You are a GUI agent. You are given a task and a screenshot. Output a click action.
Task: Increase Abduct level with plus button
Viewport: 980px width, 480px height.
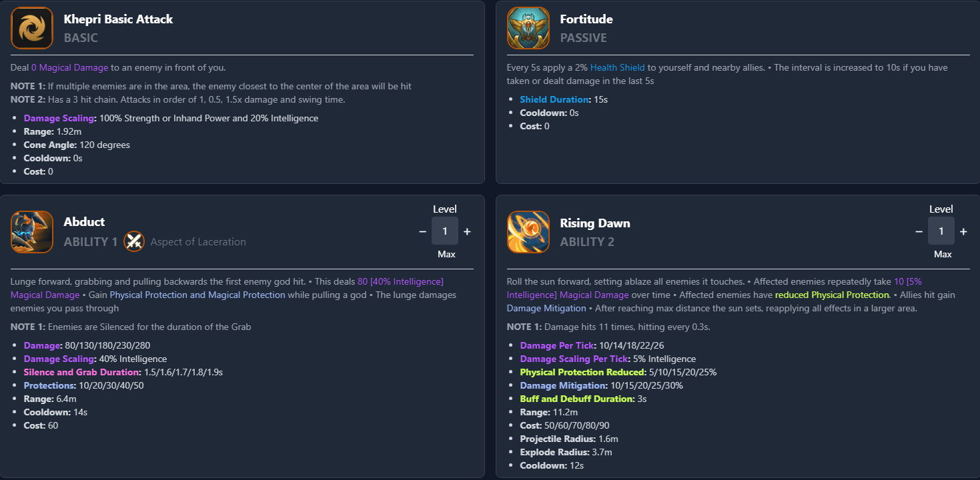[x=467, y=231]
